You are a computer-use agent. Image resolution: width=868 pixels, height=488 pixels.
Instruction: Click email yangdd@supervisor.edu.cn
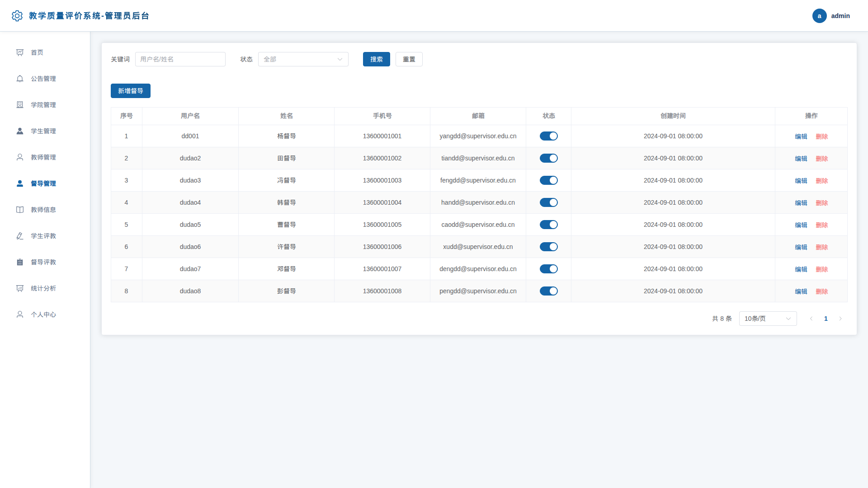tap(478, 136)
